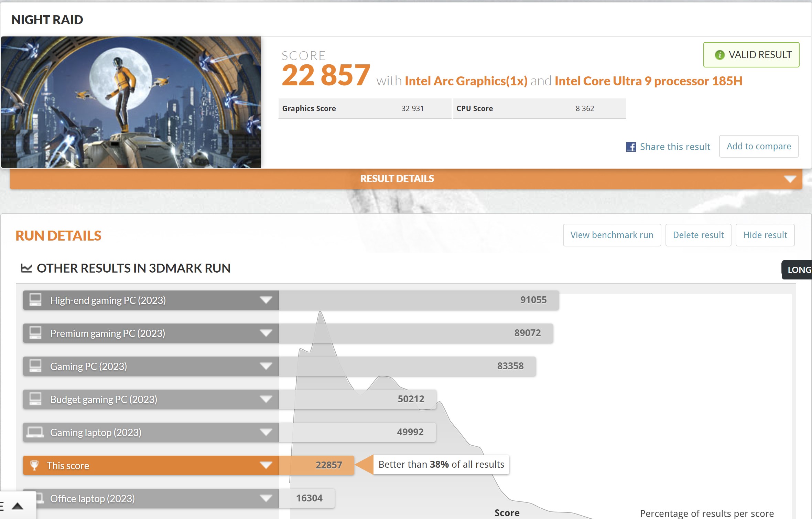812x519 pixels.
Task: Click the green valid result info icon
Action: pyautogui.click(x=719, y=55)
